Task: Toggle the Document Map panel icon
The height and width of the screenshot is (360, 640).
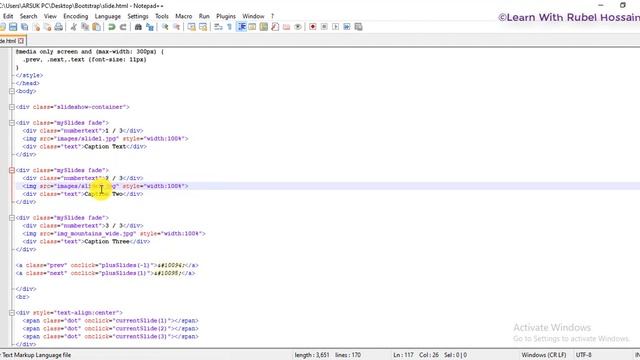Action: pos(264,27)
